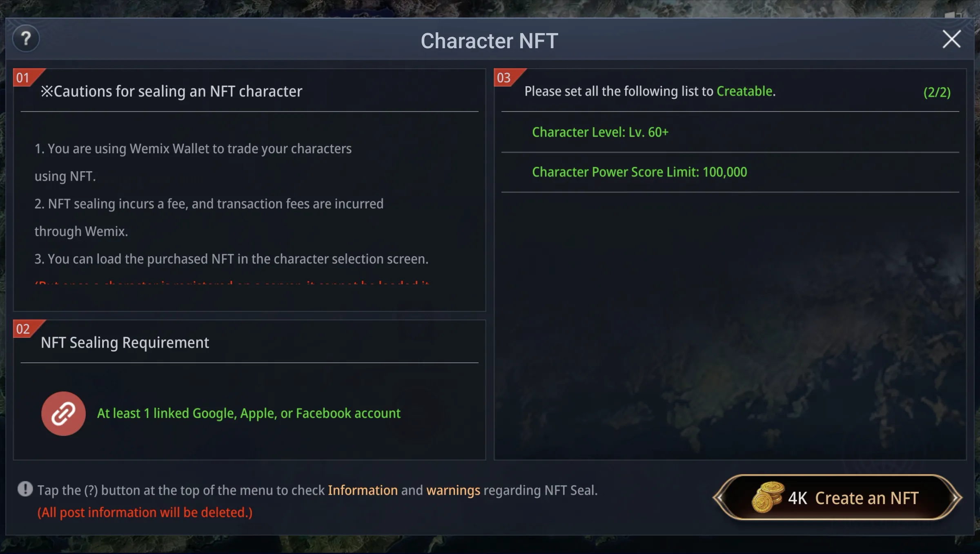Image resolution: width=980 pixels, height=554 pixels.
Task: Click the red chain link icon
Action: tap(63, 413)
